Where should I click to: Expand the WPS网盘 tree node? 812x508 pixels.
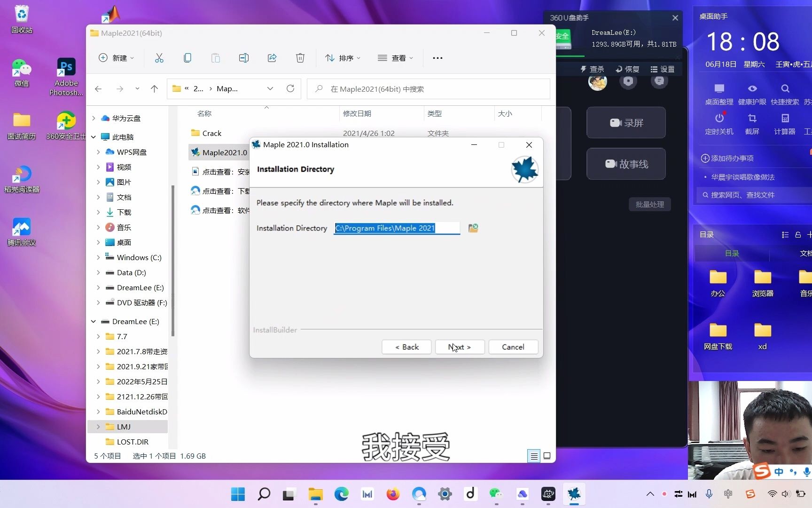(x=98, y=152)
